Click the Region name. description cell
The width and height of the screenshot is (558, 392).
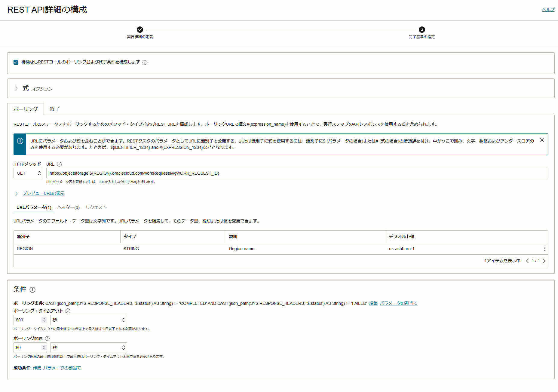point(306,249)
